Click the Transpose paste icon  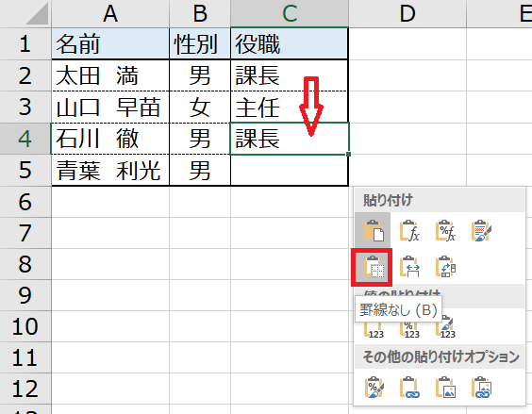pos(445,267)
